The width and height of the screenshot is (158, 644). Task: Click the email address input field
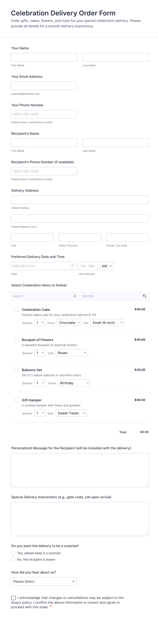pyautogui.click(x=44, y=86)
